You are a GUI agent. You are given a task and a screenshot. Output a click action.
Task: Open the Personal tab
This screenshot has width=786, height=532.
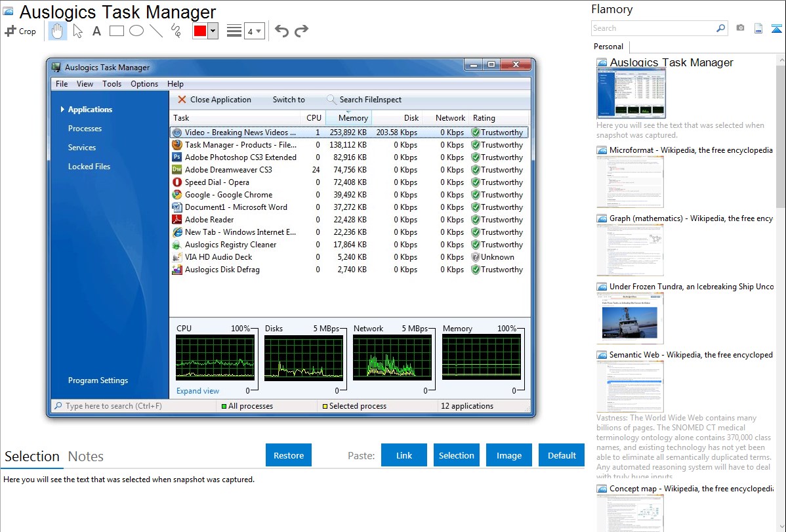pos(608,47)
